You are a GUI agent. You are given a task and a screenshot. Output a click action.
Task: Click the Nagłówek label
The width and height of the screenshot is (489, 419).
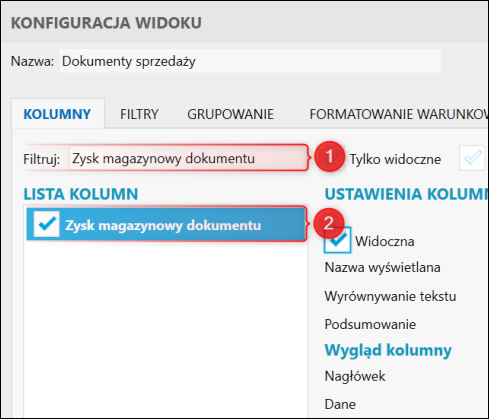click(x=355, y=376)
